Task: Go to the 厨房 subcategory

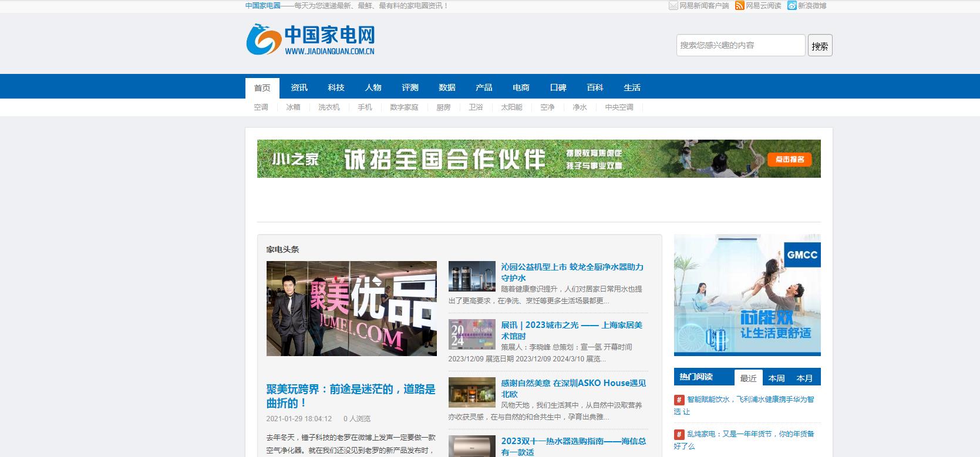Action: coord(443,107)
